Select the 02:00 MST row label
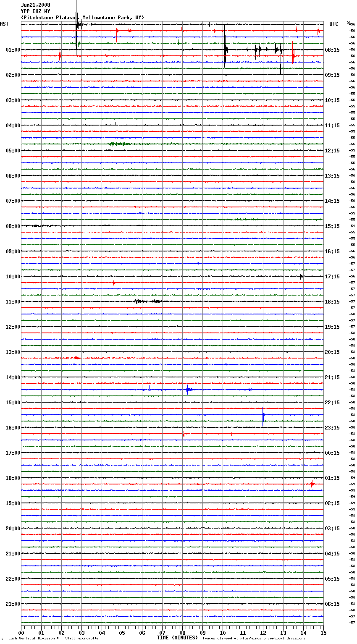 (x=13, y=75)
